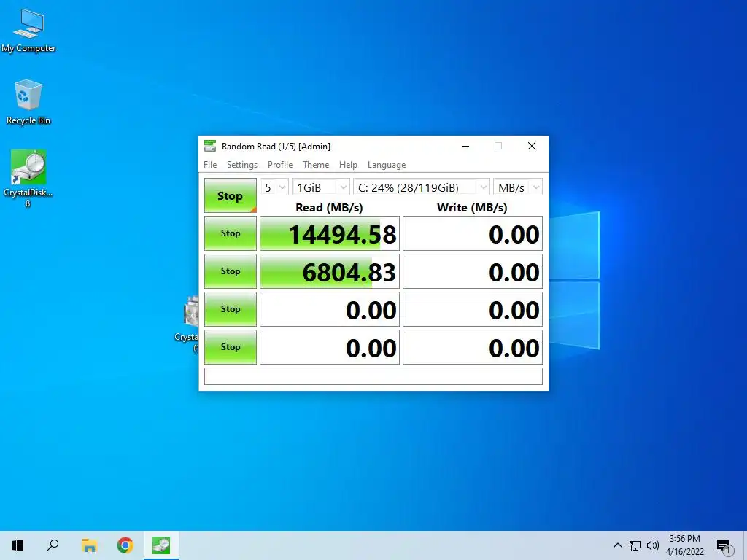Click the CrystalDiskMark taskbar icon

(161, 545)
